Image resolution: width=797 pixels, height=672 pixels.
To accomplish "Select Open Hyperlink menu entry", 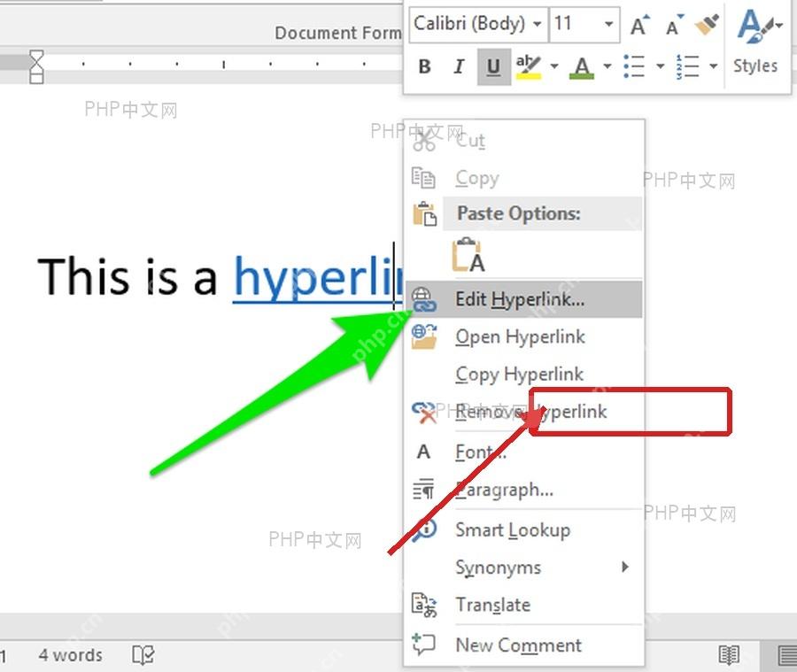I will pyautogui.click(x=524, y=336).
